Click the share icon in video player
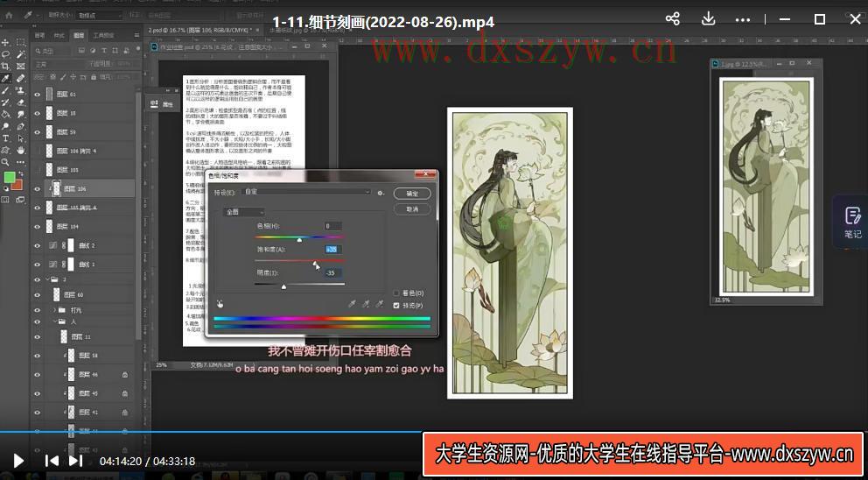 (x=673, y=19)
